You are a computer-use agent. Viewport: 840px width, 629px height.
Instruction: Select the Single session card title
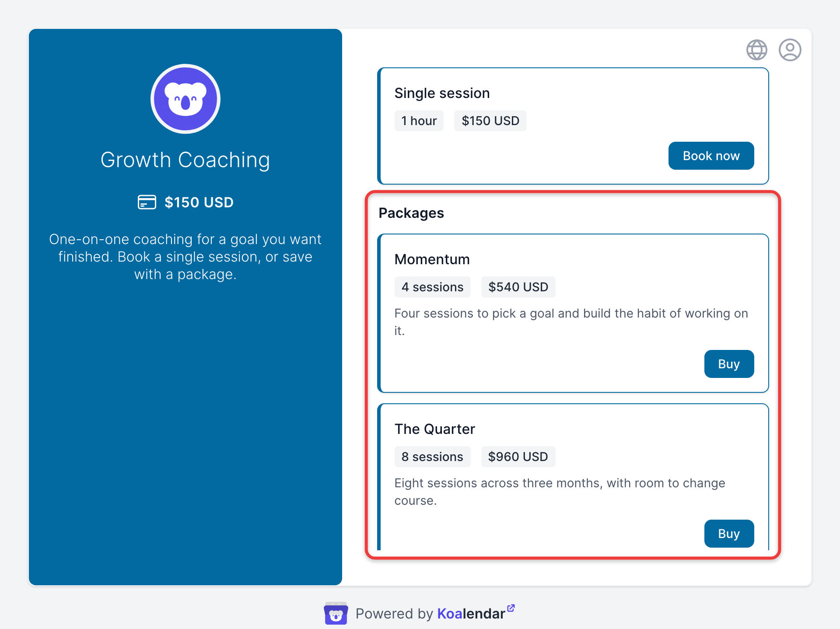(x=442, y=93)
